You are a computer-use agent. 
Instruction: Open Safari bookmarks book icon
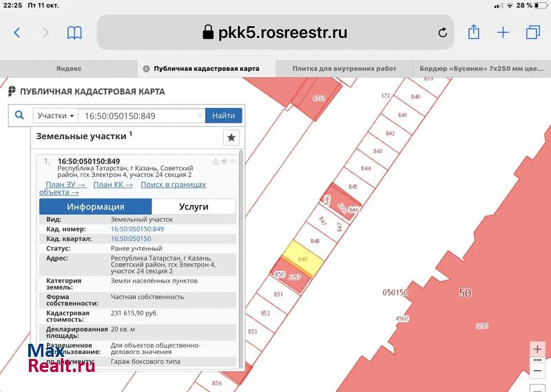(x=74, y=32)
